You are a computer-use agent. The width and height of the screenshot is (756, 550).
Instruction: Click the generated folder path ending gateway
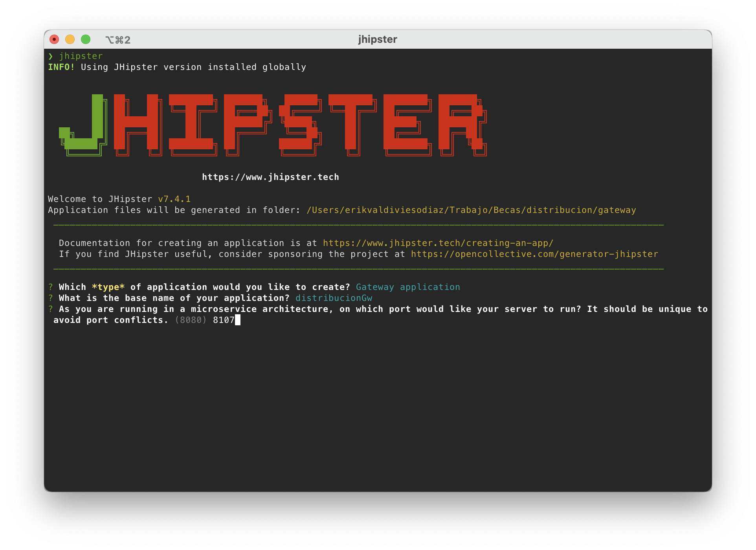[x=471, y=210]
